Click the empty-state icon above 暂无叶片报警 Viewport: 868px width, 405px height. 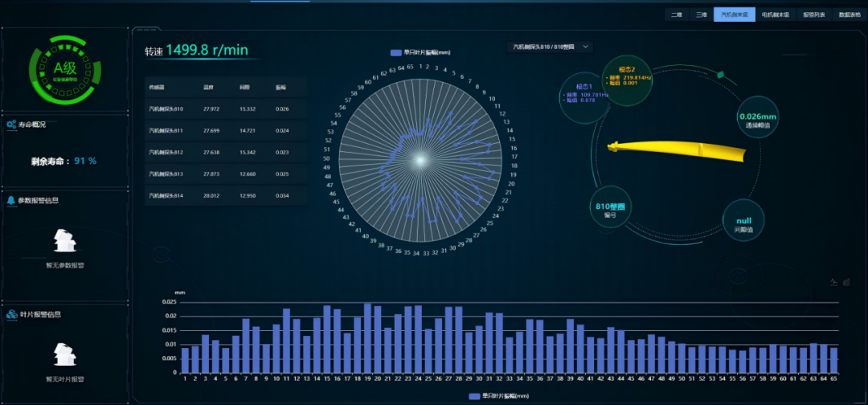[64, 354]
